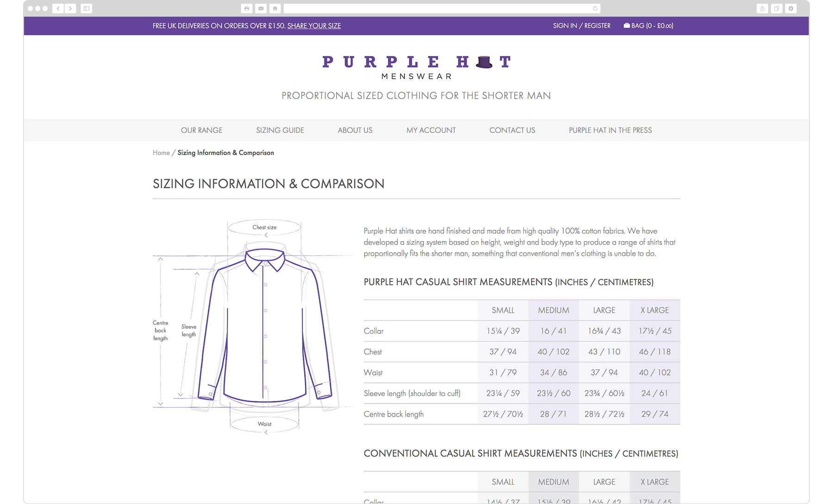Click the 16¾ / 43 collar cell
The image size is (833, 504).
pos(604,331)
